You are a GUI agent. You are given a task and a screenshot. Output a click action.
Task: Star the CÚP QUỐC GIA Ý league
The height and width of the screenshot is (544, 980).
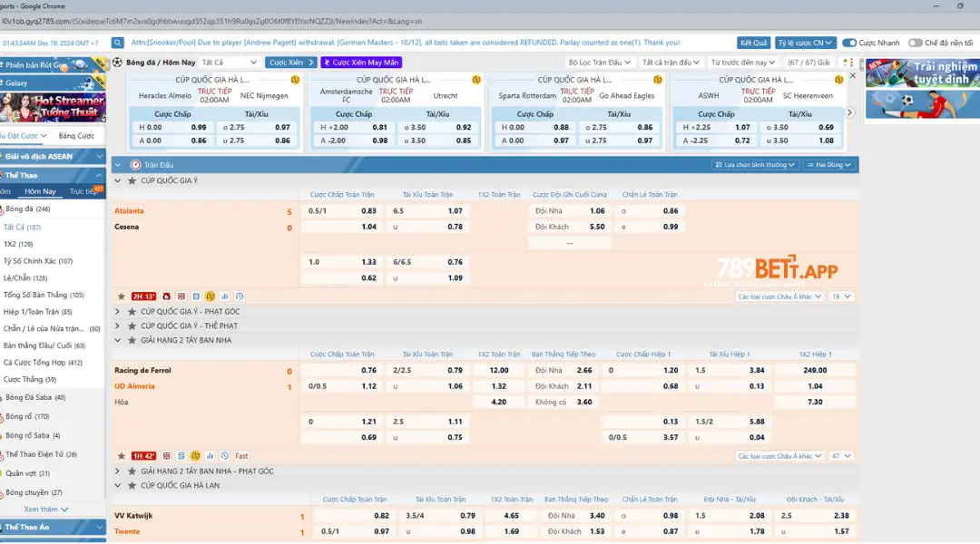pos(132,180)
